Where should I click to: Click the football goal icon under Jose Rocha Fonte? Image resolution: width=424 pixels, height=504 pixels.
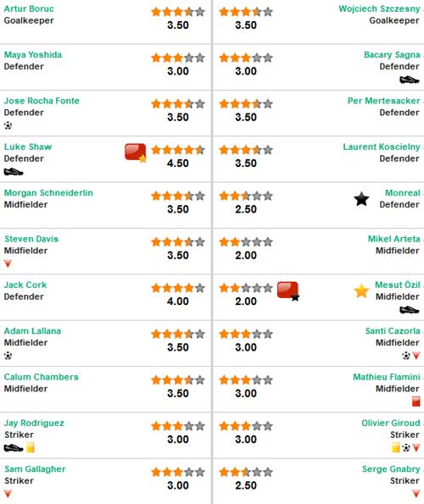click(8, 125)
